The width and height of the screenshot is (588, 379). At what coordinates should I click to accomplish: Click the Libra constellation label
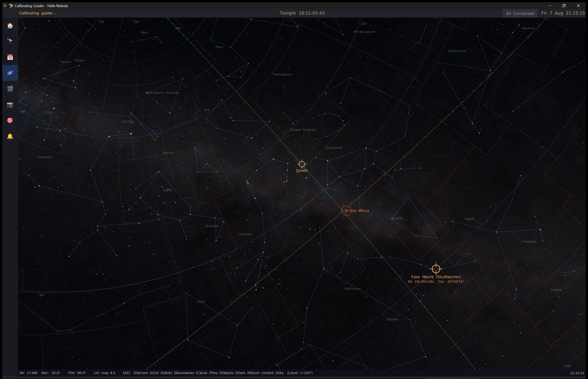(x=201, y=302)
